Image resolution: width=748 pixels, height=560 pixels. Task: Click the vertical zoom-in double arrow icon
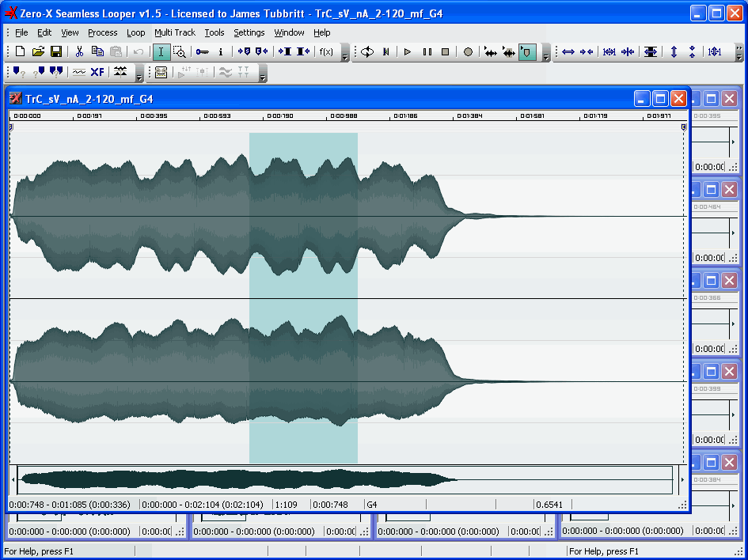click(674, 51)
